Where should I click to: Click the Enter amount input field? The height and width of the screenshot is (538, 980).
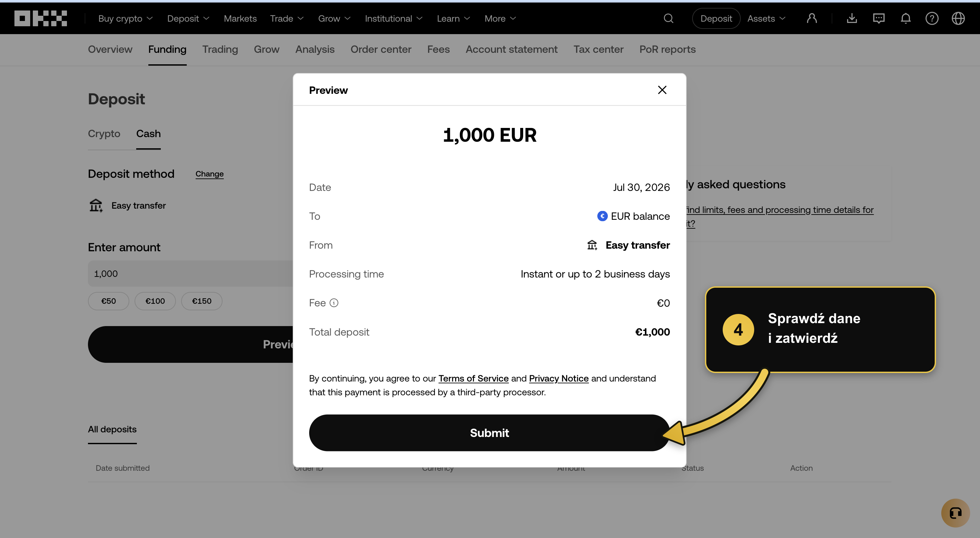click(190, 273)
